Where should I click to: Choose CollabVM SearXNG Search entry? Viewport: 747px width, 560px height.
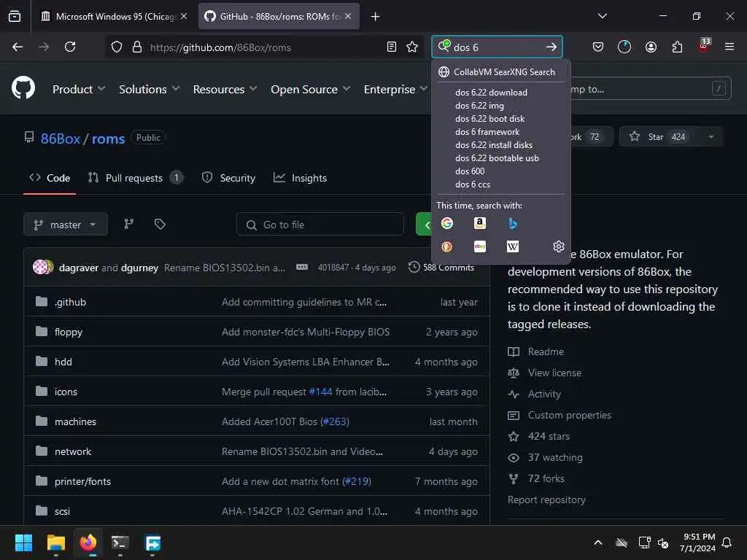(500, 72)
